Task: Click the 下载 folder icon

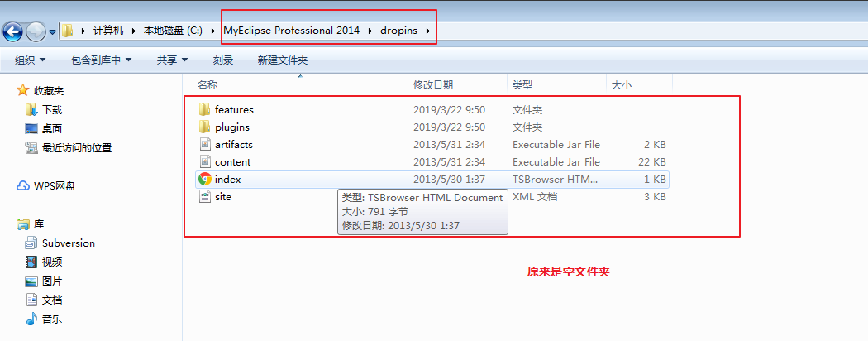Action: (x=31, y=109)
